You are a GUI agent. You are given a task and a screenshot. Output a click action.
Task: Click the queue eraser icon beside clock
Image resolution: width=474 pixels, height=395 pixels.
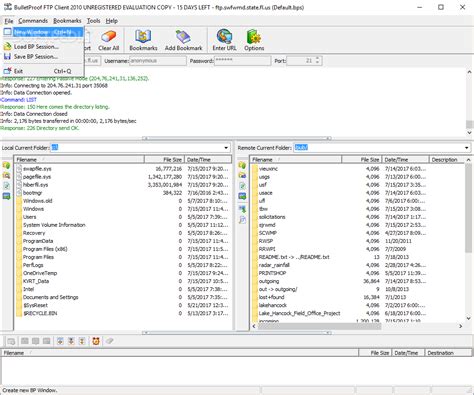pyautogui.click(x=110, y=341)
